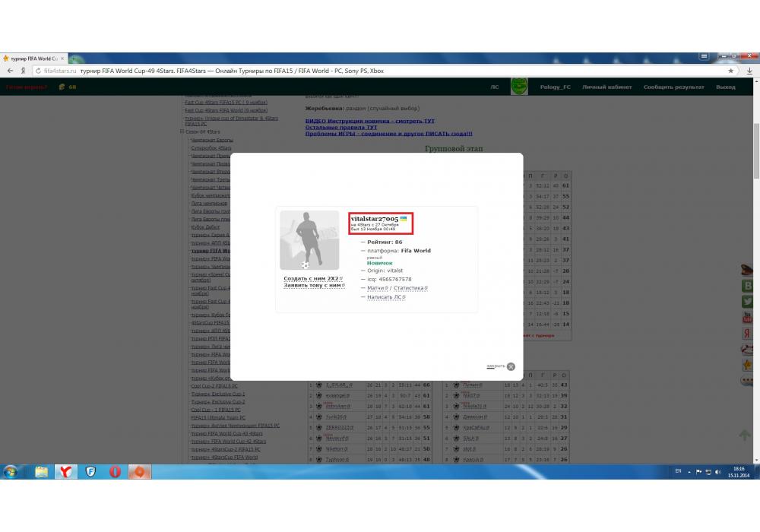Image resolution: width=760 pixels, height=532 pixels.
Task: Collapse the Сезон 64 4Stars tree node
Action: point(182,131)
